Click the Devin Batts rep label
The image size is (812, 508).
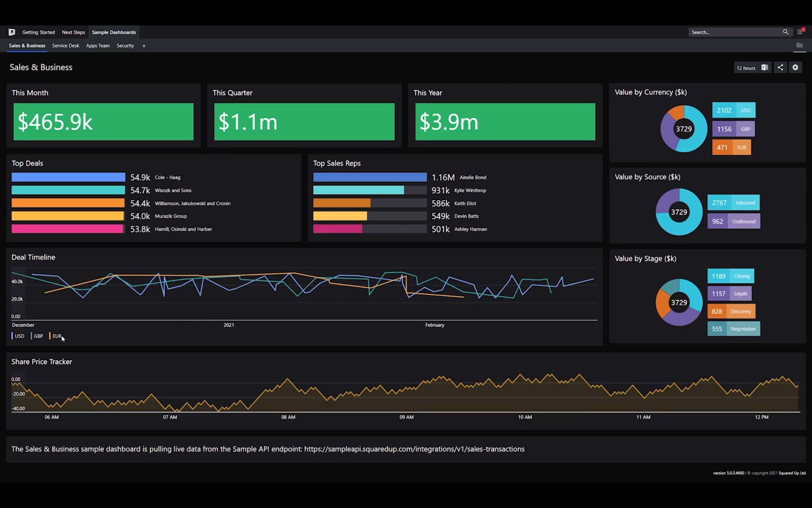(x=466, y=216)
